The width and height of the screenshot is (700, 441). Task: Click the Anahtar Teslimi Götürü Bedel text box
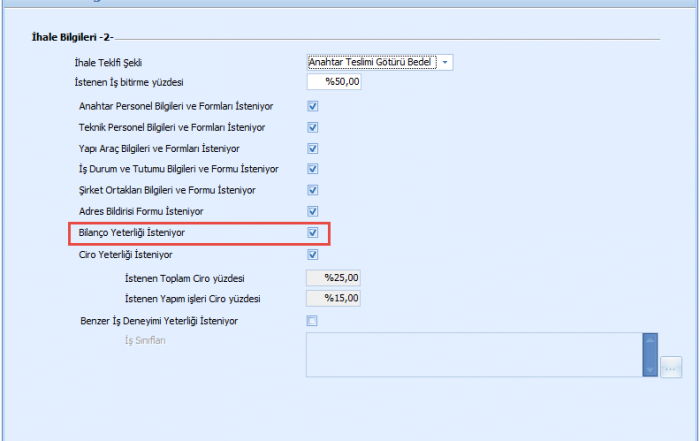click(372, 62)
